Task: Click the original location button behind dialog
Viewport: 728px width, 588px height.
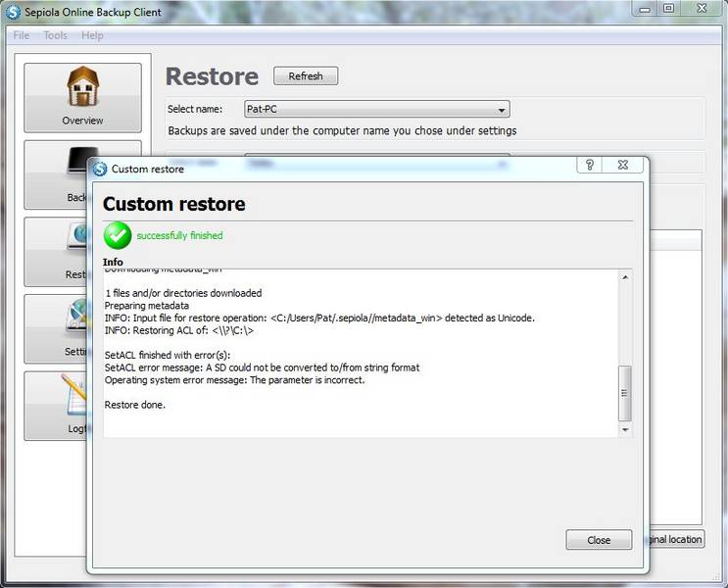Action: [677, 539]
